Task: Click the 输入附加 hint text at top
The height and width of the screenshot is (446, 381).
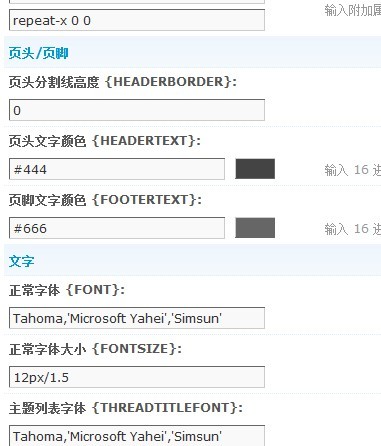Action: [353, 10]
